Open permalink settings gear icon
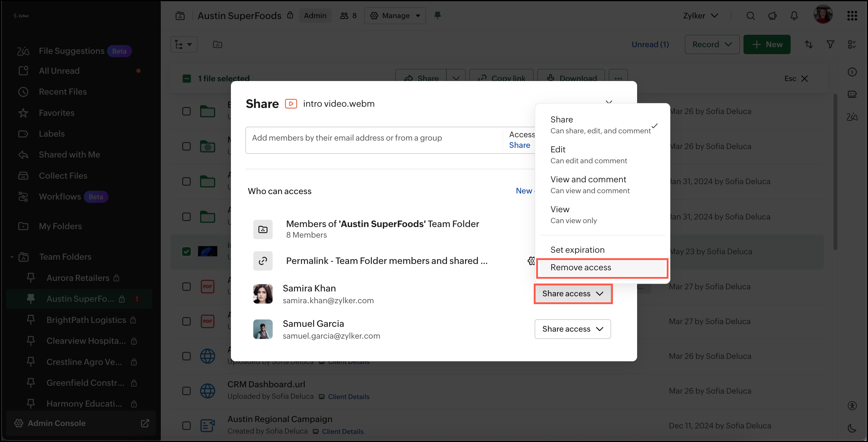Viewport: 868px width, 442px height. point(531,261)
